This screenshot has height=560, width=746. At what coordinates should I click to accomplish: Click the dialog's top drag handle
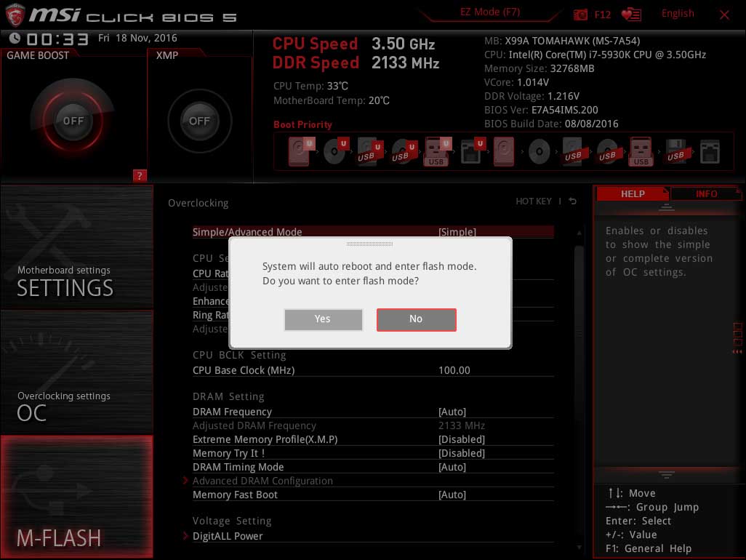[x=369, y=244]
